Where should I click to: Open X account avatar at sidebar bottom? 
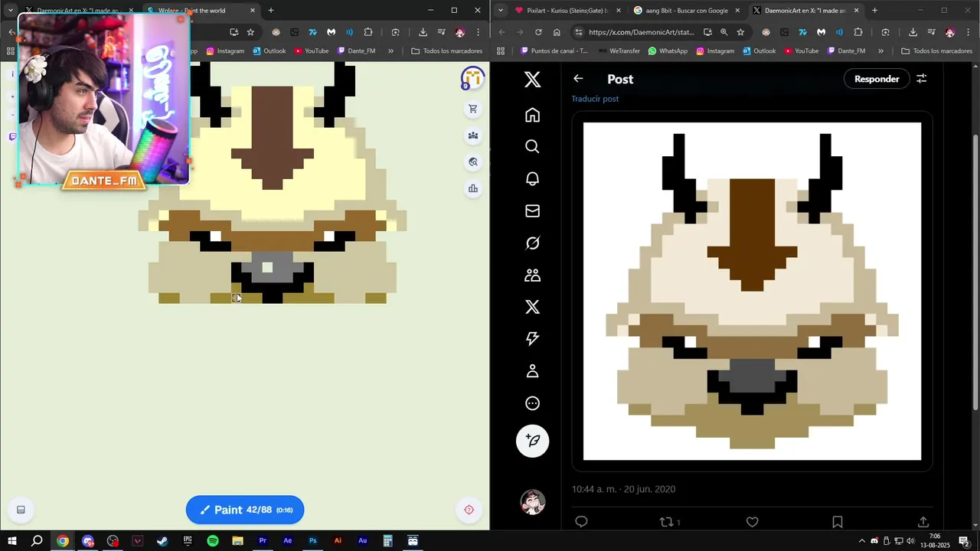point(532,502)
